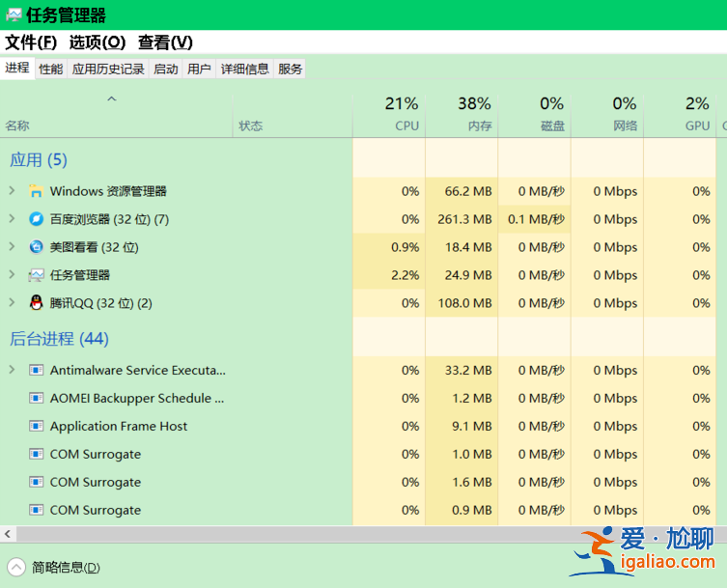Open the 文件(F) menu

[x=31, y=42]
